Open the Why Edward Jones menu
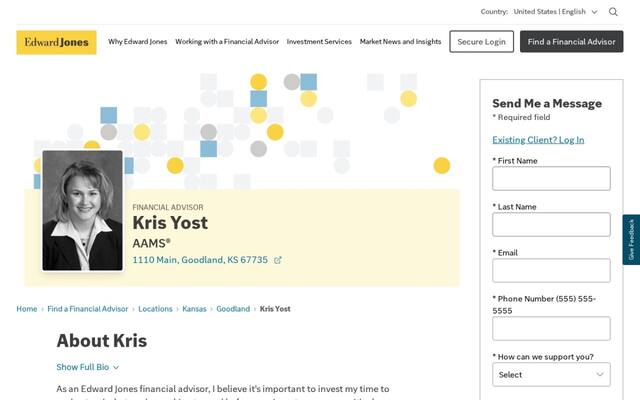Screen dimensions: 640x400 [x=138, y=42]
